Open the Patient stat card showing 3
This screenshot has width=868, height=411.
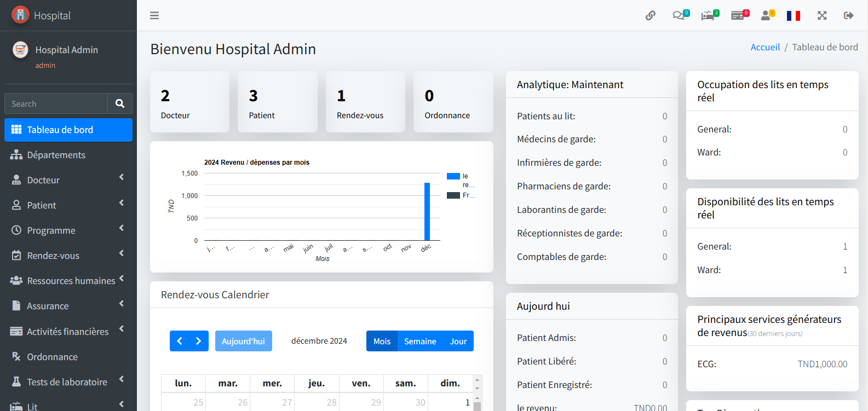click(278, 102)
